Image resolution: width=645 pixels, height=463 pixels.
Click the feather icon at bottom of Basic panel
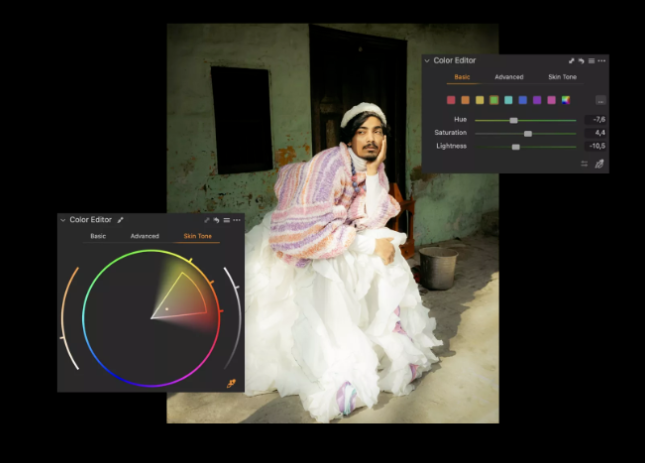599,163
